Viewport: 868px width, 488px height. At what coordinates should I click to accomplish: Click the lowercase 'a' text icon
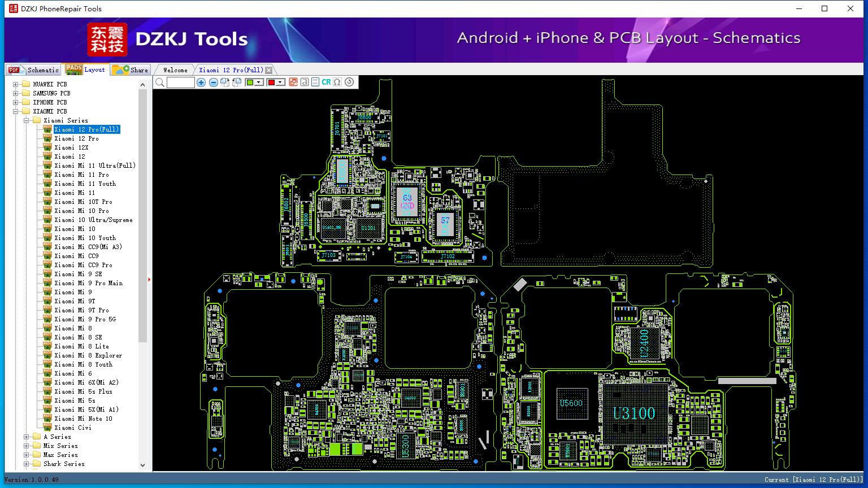tap(305, 82)
